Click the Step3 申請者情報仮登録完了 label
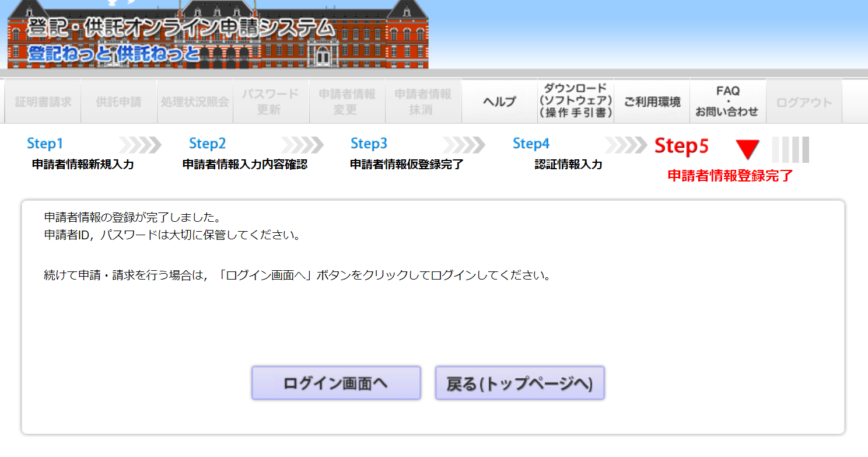The height and width of the screenshot is (457, 868). click(x=407, y=165)
